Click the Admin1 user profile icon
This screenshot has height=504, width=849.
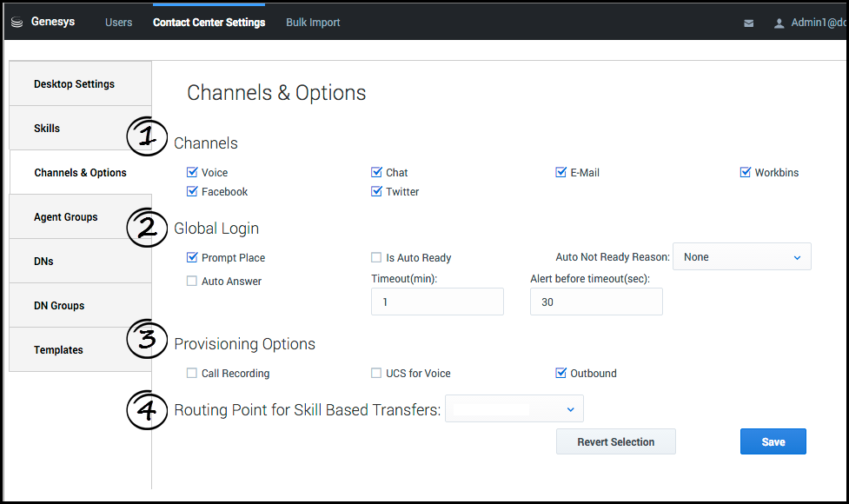779,23
